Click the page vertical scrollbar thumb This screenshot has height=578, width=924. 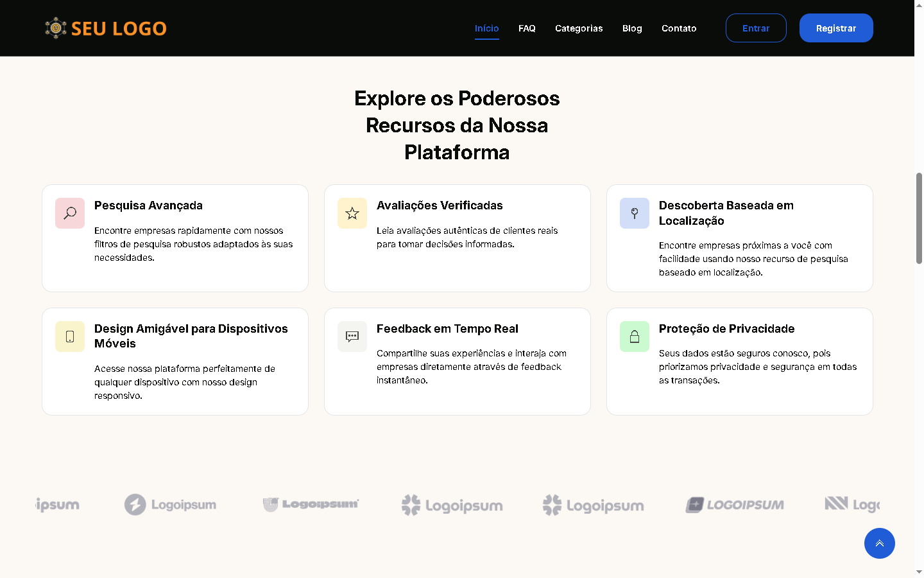(919, 218)
